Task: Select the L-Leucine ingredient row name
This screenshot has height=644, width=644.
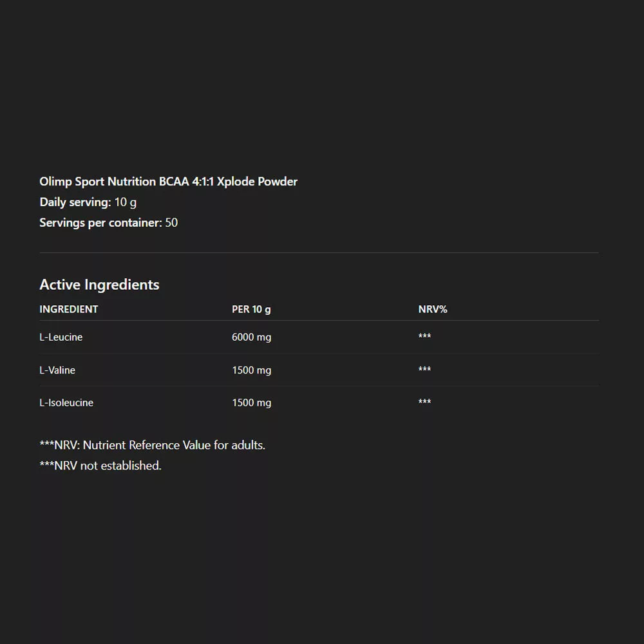Action: point(61,337)
